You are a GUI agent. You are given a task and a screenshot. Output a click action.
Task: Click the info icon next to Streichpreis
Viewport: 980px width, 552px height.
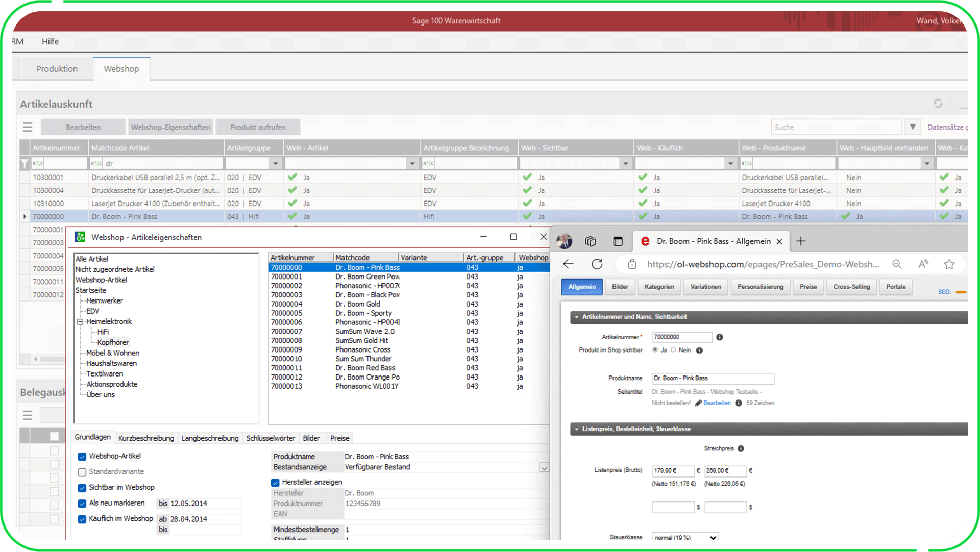741,448
